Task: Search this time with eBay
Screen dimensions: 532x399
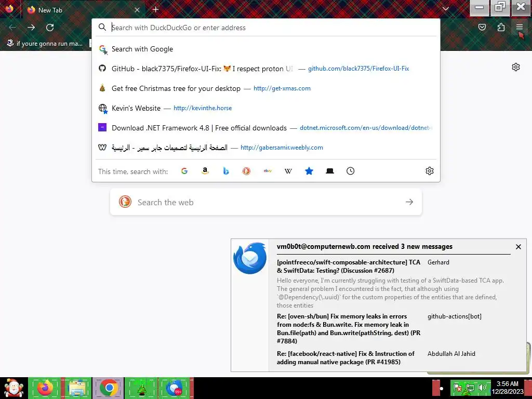Action: pyautogui.click(x=268, y=171)
